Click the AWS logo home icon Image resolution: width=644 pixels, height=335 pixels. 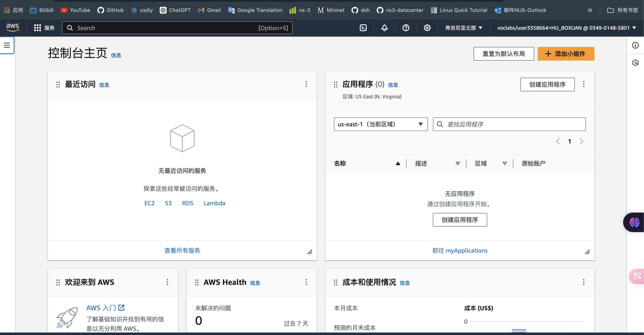13,27
